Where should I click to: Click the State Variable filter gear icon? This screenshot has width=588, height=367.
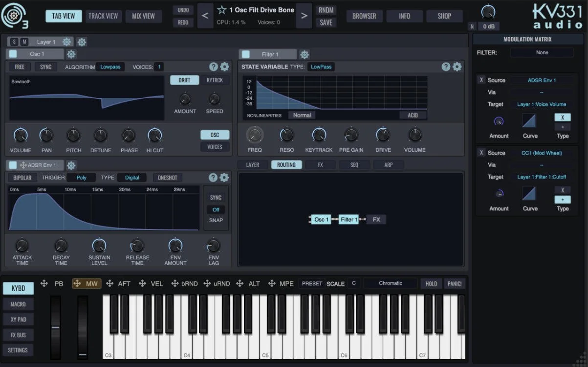point(457,67)
